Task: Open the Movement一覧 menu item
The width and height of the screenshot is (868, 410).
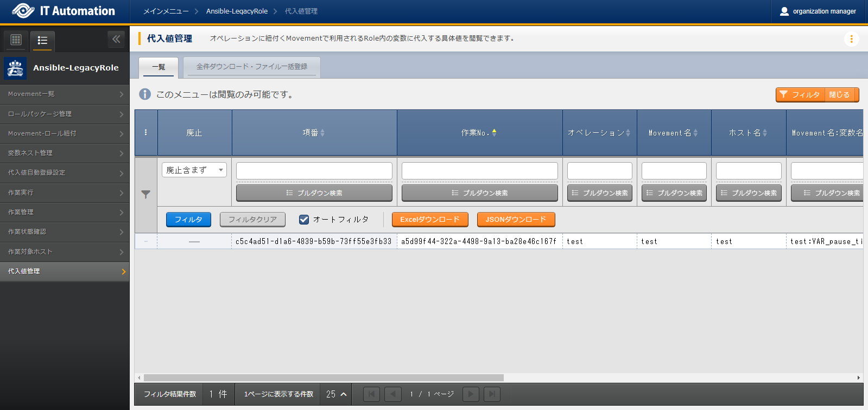Action: [65, 94]
